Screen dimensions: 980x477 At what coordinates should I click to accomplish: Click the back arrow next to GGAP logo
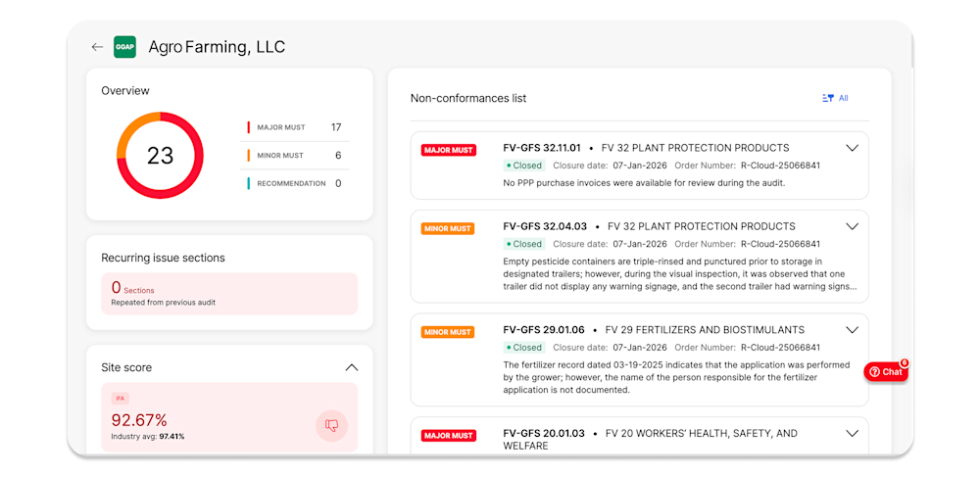coord(97,47)
